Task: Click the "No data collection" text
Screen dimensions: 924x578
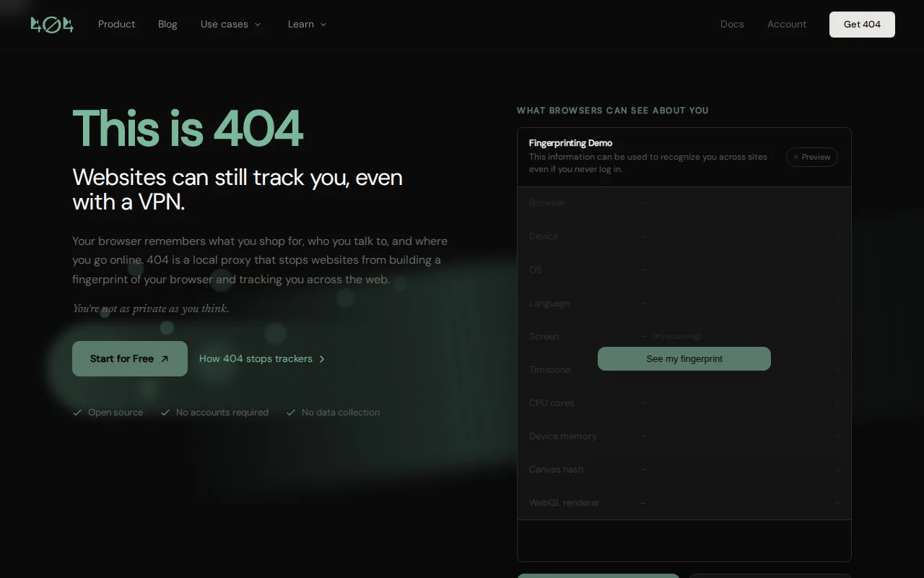Action: (341, 413)
